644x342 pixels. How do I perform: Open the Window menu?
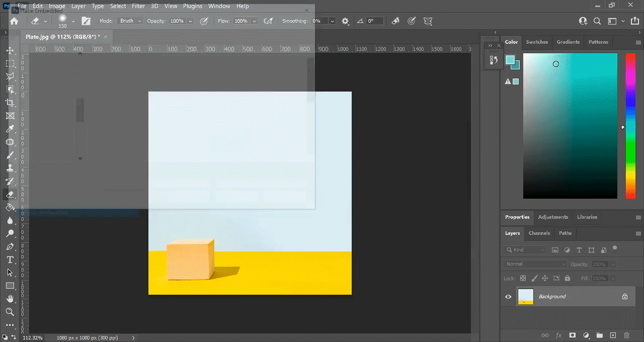pos(219,6)
